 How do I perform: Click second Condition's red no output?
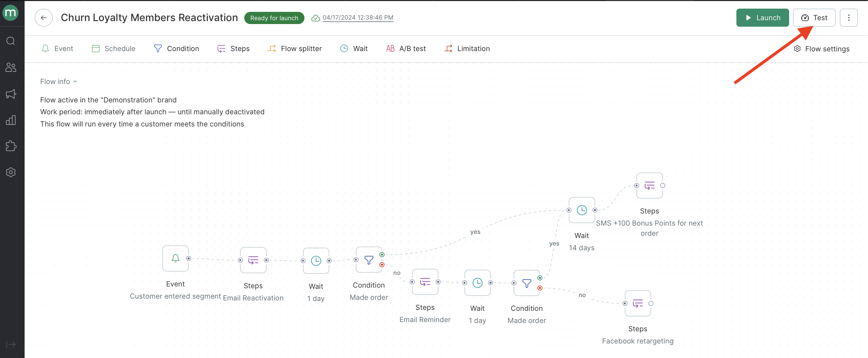pos(540,288)
